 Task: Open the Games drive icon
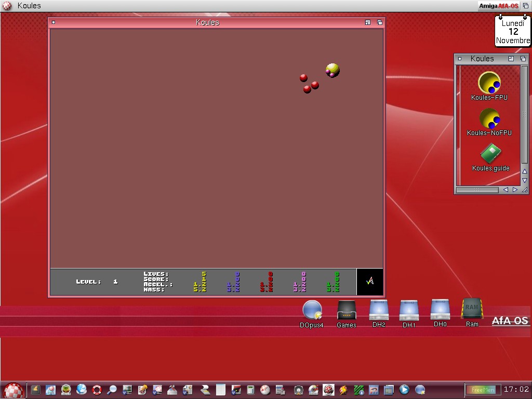pos(346,310)
